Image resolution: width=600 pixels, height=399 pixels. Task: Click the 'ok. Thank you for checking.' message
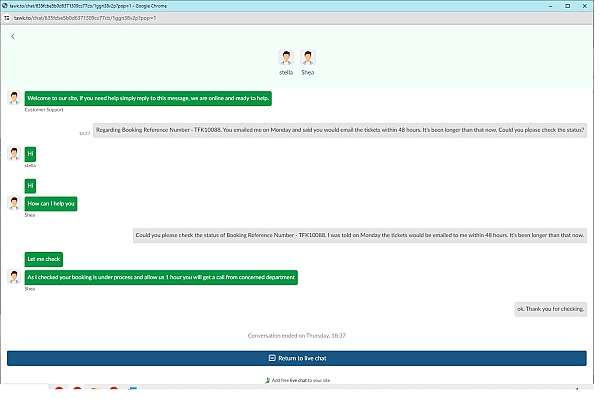tap(550, 309)
